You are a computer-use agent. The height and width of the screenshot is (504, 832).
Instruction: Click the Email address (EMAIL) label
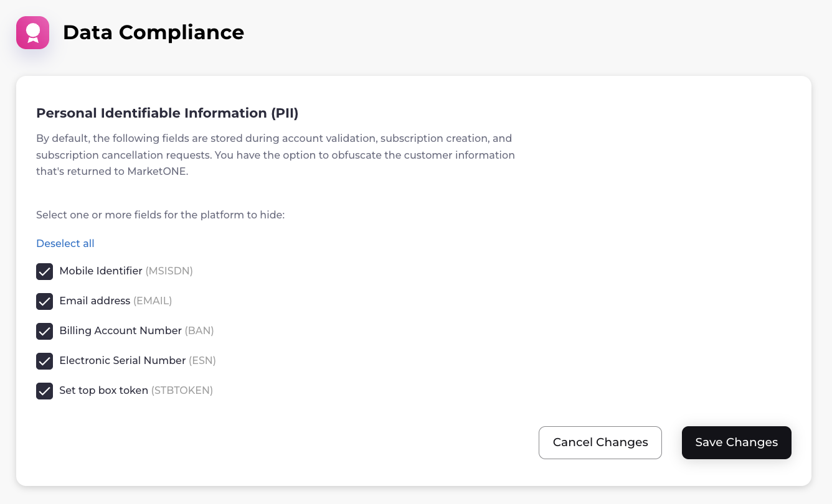click(x=116, y=301)
